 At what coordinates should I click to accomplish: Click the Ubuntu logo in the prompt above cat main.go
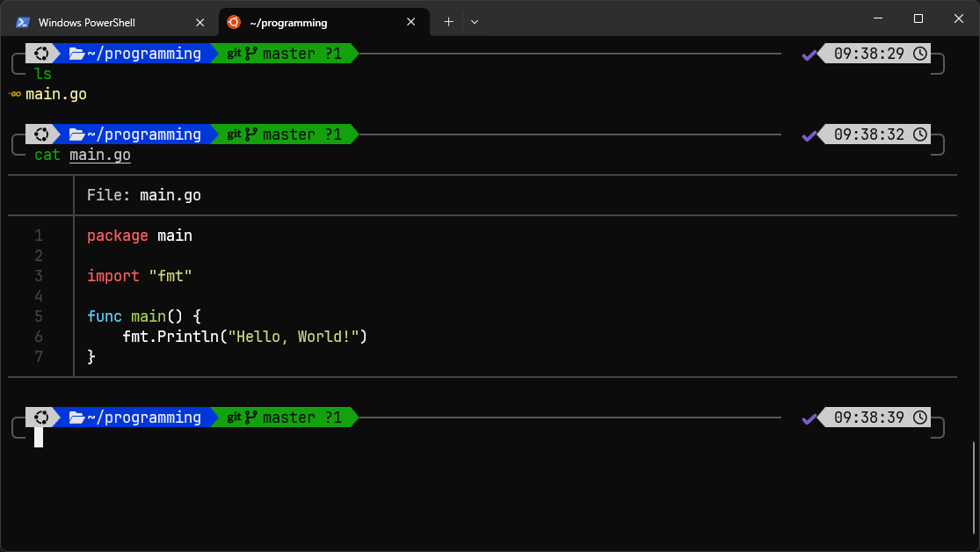pyautogui.click(x=40, y=134)
